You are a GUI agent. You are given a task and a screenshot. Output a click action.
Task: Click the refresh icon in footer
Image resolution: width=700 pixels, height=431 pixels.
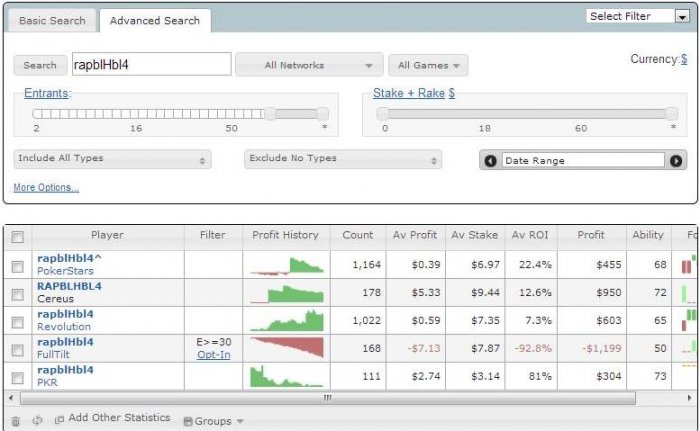[38, 420]
